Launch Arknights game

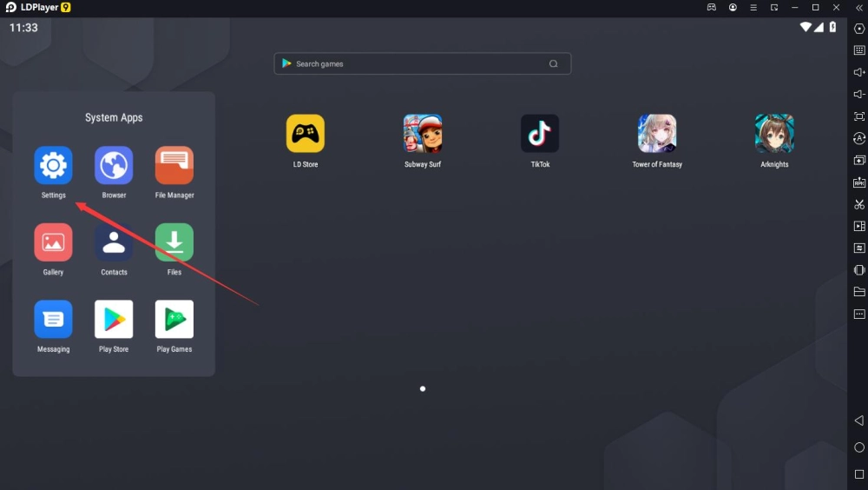774,134
